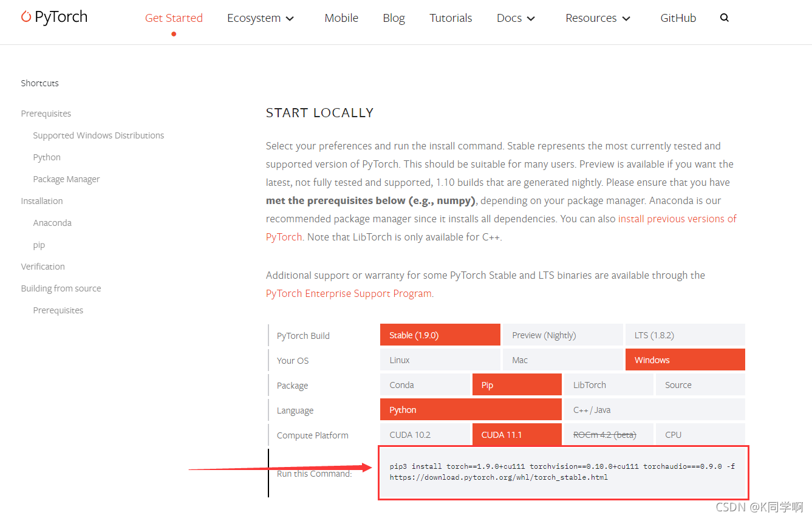Click the pip3 install command box
This screenshot has height=518, width=812.
click(563, 472)
